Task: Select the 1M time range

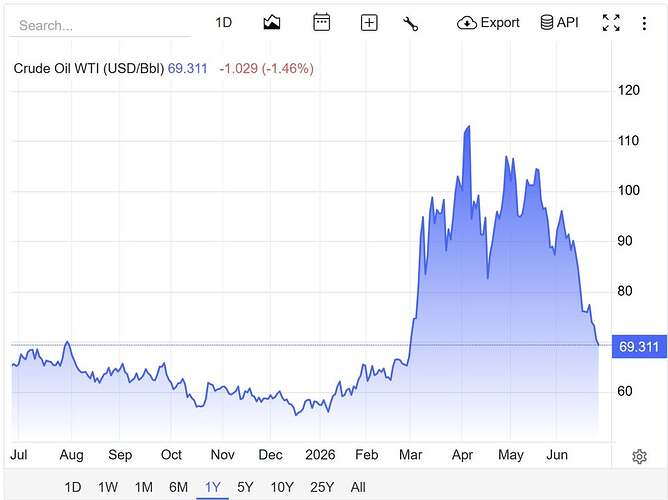Action: (x=144, y=487)
